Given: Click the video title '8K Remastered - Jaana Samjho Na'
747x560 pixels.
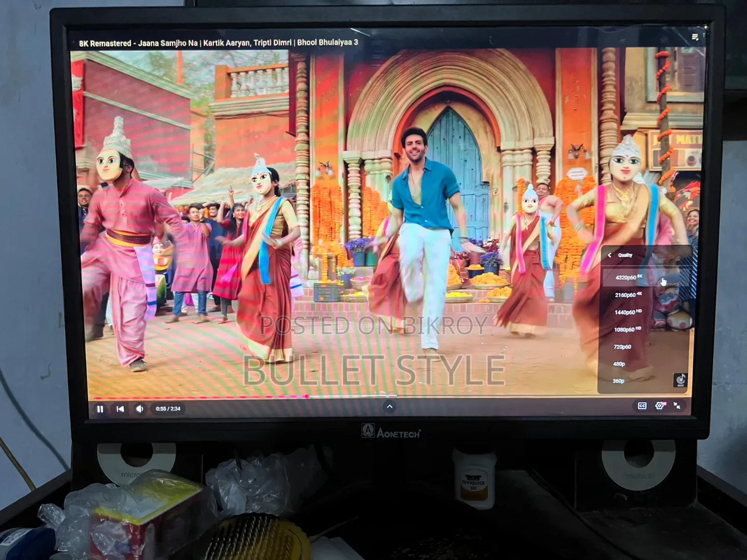Looking at the screenshot, I should pyautogui.click(x=218, y=42).
